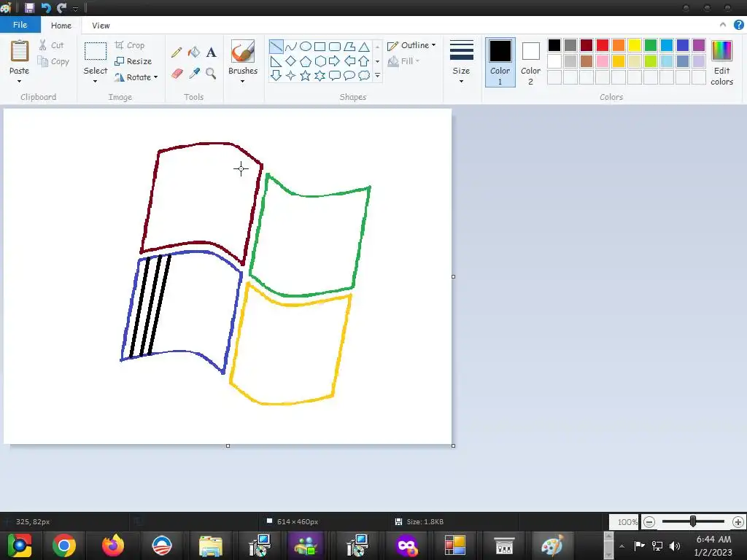Choose the Five-point star shape
Screen dimensions: 747x560
(x=306, y=76)
